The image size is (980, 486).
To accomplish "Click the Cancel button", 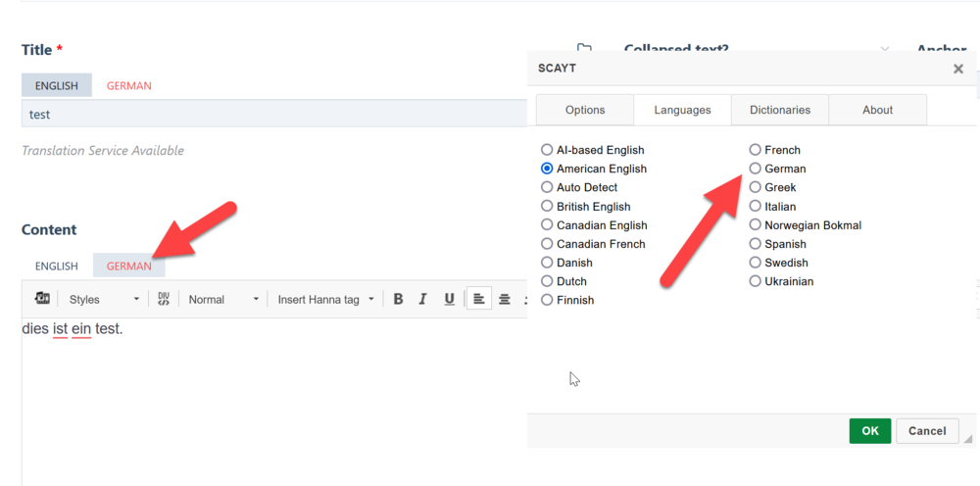I will coord(926,431).
